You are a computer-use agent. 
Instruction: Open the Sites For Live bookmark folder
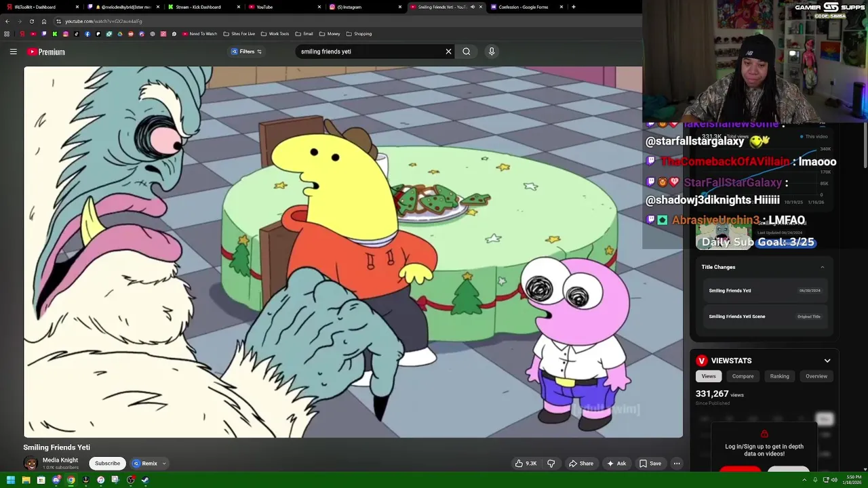click(239, 34)
